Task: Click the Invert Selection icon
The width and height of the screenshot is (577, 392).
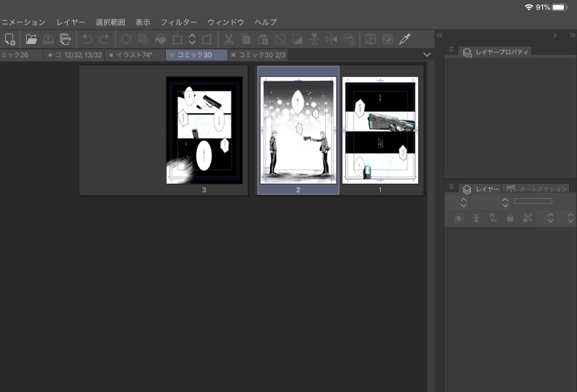Action: coord(297,39)
